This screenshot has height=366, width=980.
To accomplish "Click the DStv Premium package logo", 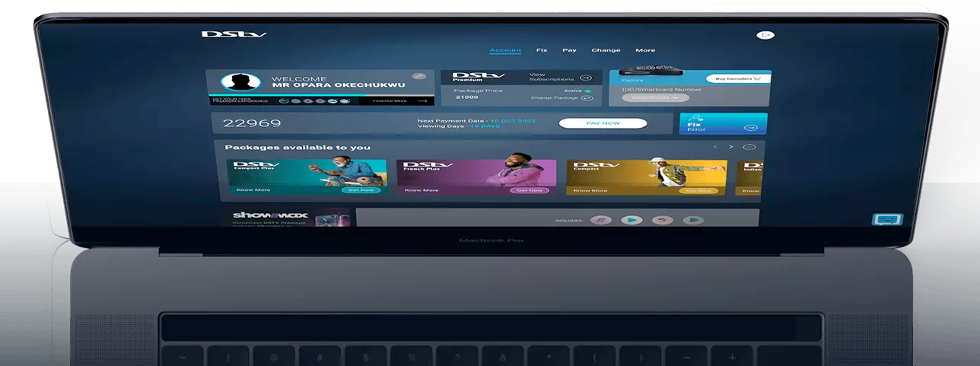I will pos(479,76).
